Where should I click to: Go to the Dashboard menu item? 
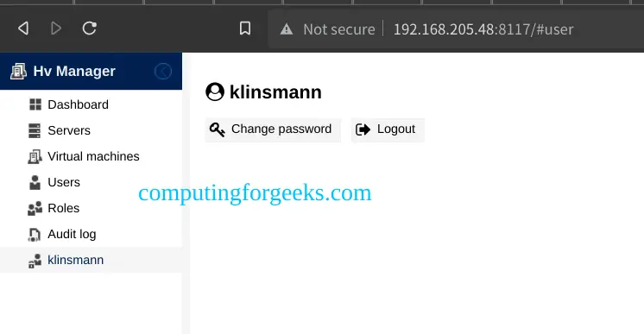pos(78,104)
